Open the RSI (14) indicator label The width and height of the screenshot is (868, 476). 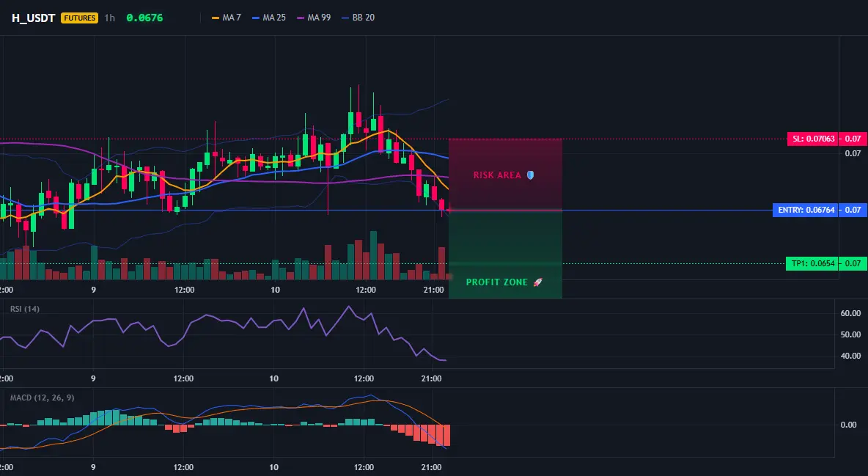point(25,309)
